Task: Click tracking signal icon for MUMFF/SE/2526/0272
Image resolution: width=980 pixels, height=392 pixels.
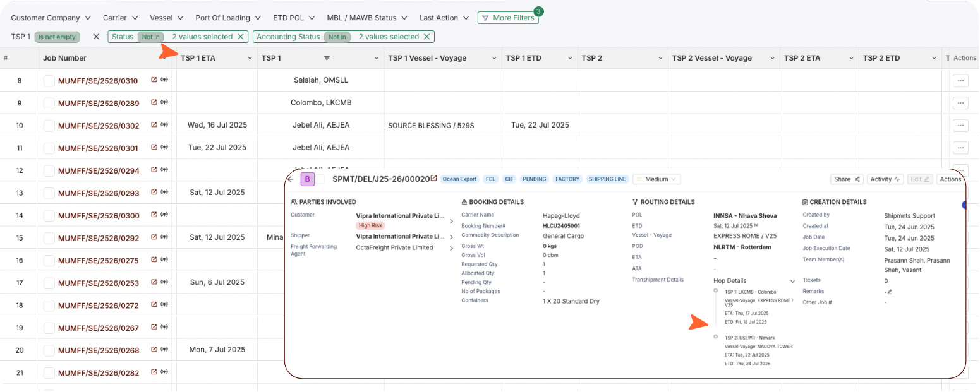Action: (x=164, y=306)
